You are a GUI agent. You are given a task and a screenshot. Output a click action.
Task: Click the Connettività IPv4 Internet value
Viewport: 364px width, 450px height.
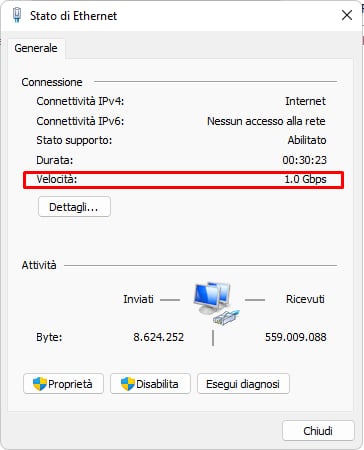point(305,101)
